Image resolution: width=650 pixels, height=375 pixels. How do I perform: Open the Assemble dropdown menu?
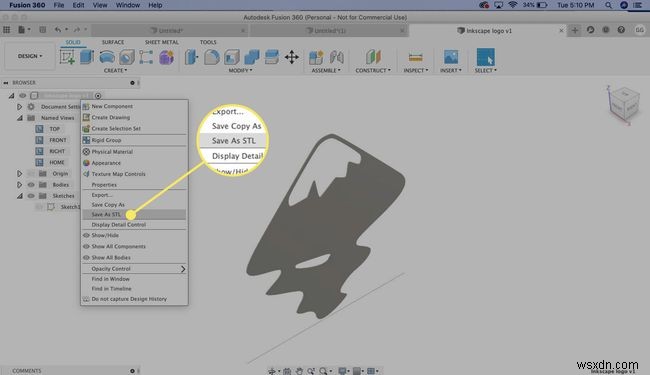tap(326, 70)
